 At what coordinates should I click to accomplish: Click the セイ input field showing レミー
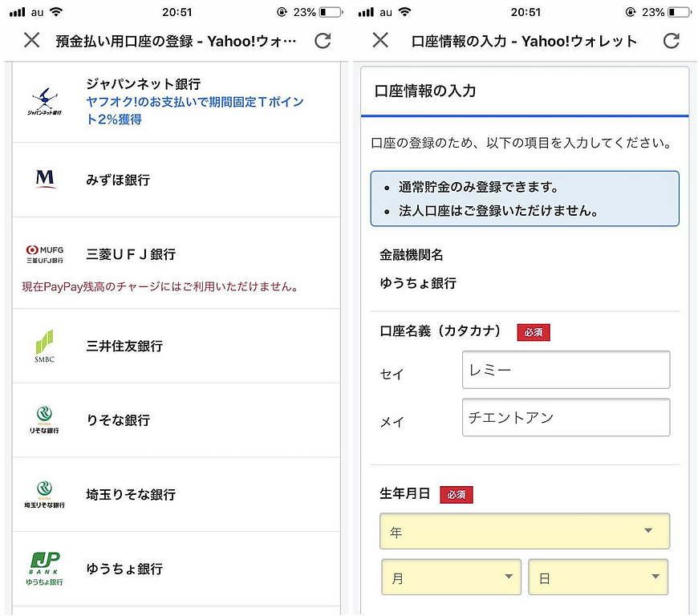(x=566, y=369)
